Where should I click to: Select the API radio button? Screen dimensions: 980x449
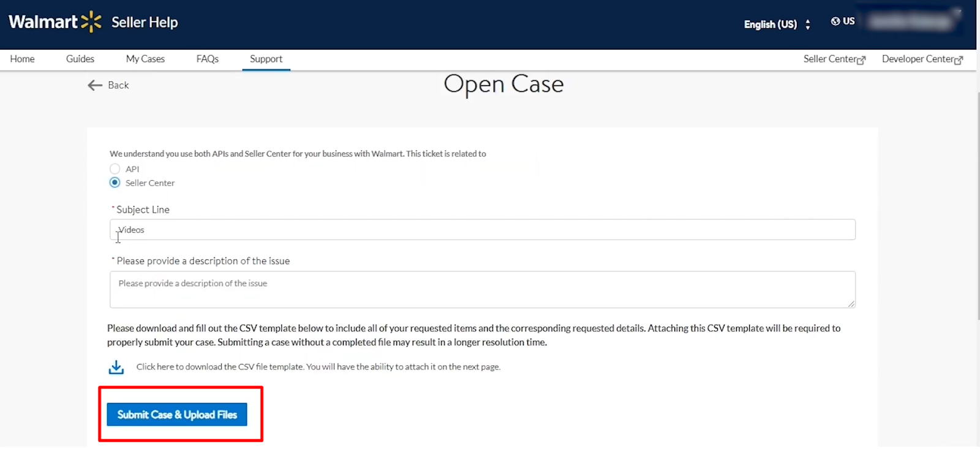click(115, 168)
